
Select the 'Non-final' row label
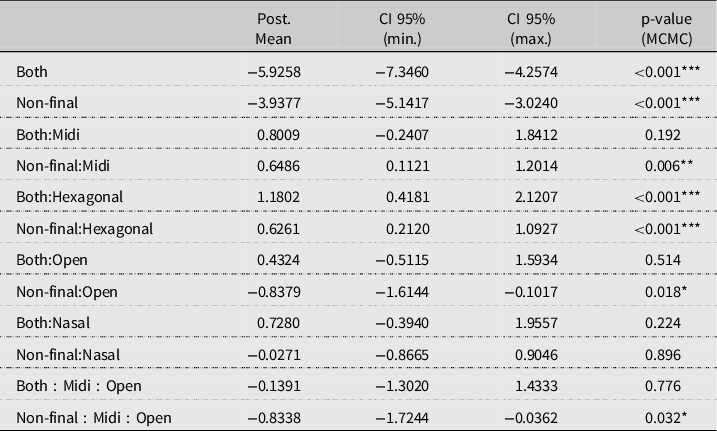pyautogui.click(x=47, y=103)
